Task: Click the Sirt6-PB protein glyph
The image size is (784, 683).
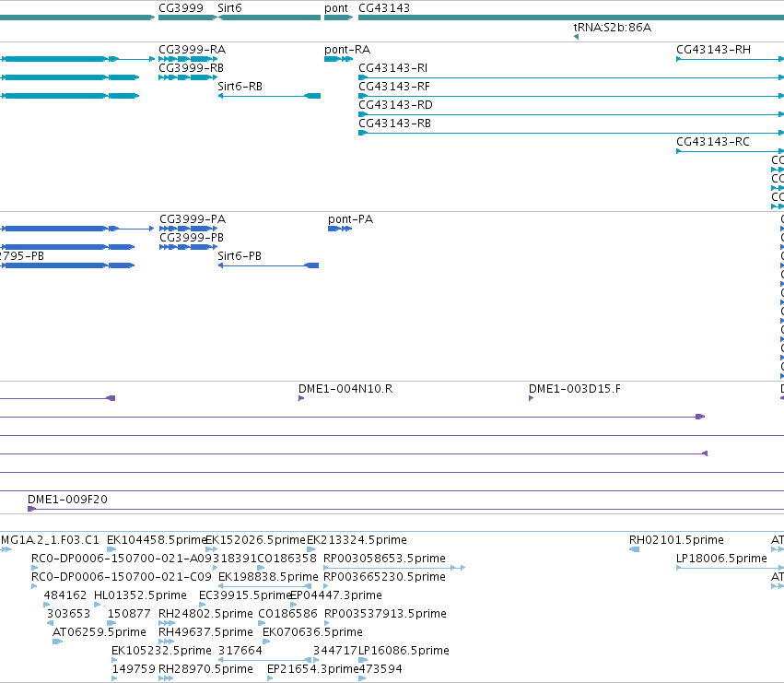Action: pyautogui.click(x=268, y=265)
